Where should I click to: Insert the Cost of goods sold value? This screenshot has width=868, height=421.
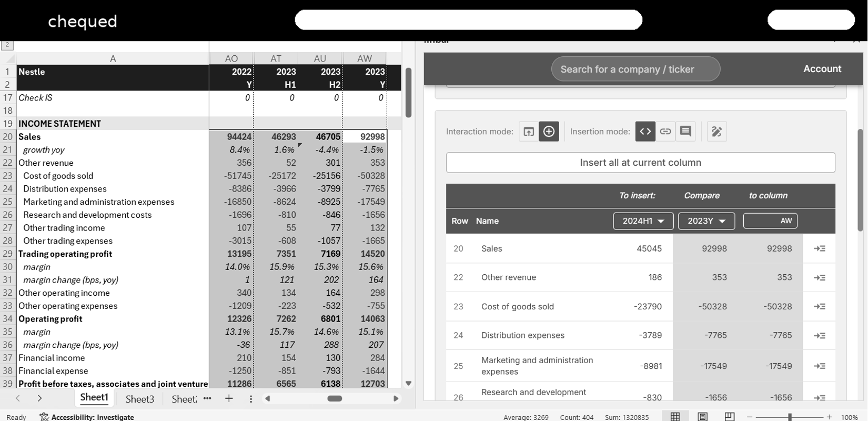820,306
